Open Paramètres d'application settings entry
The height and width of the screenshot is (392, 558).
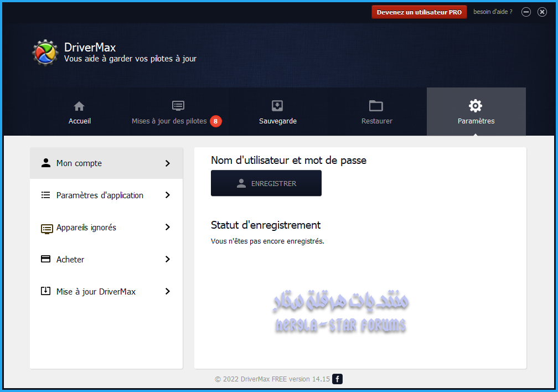[106, 195]
